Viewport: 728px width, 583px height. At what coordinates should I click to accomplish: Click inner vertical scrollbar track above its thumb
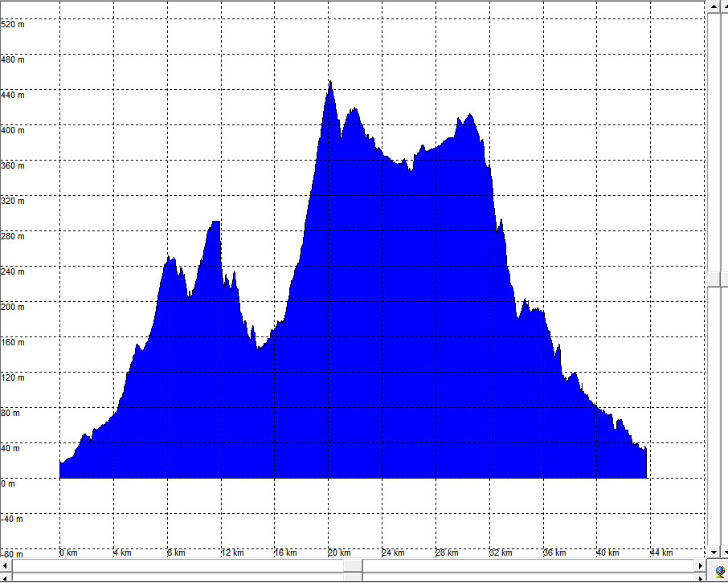coord(714,141)
